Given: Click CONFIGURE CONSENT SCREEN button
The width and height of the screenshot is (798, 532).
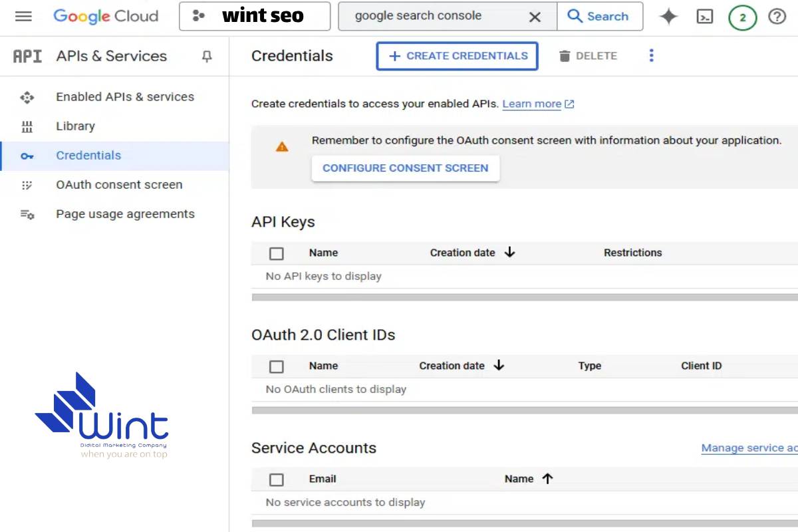Looking at the screenshot, I should 406,168.
